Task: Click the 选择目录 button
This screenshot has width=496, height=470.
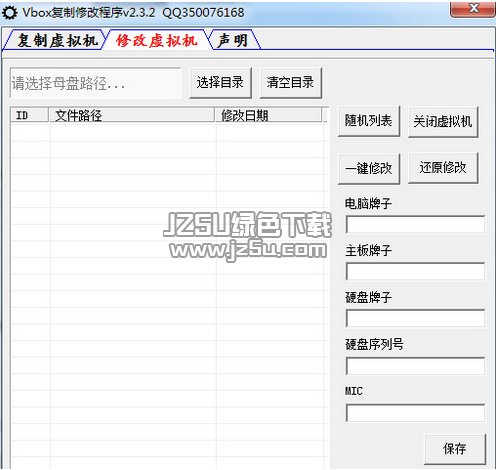Action: click(x=220, y=83)
